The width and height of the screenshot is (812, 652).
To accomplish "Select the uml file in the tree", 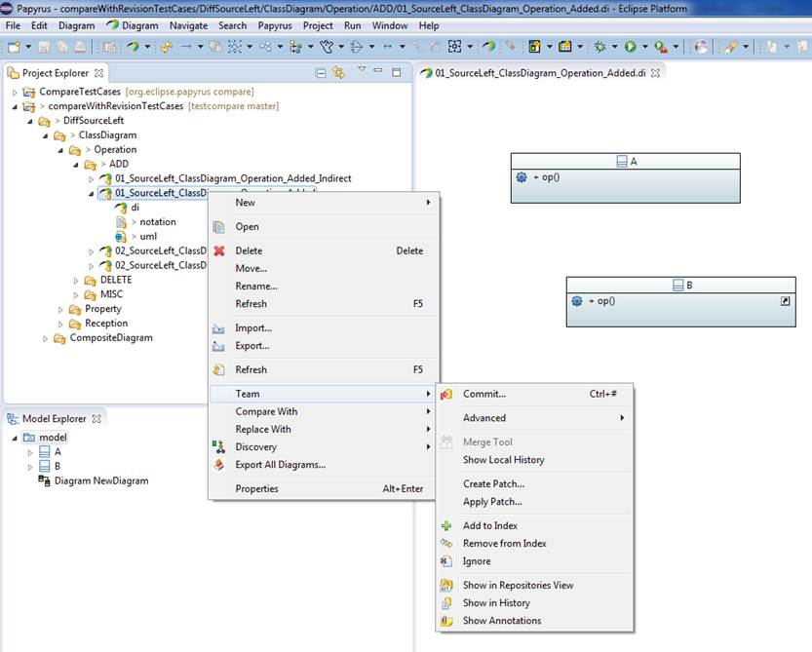I will (147, 236).
